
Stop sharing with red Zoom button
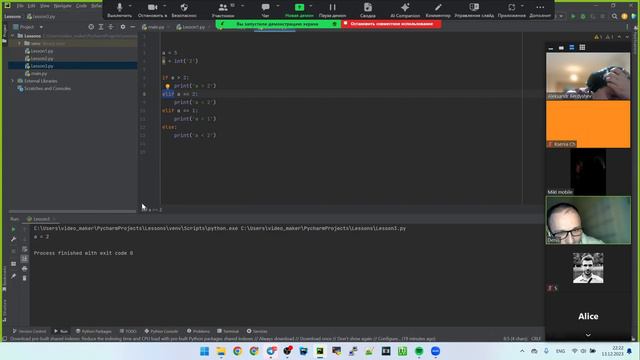click(x=391, y=24)
